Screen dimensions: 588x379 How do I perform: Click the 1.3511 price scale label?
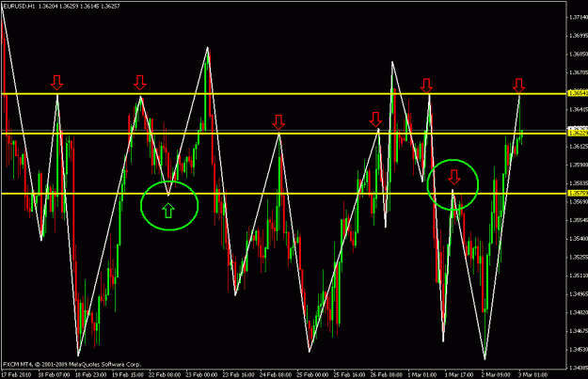pos(579,276)
